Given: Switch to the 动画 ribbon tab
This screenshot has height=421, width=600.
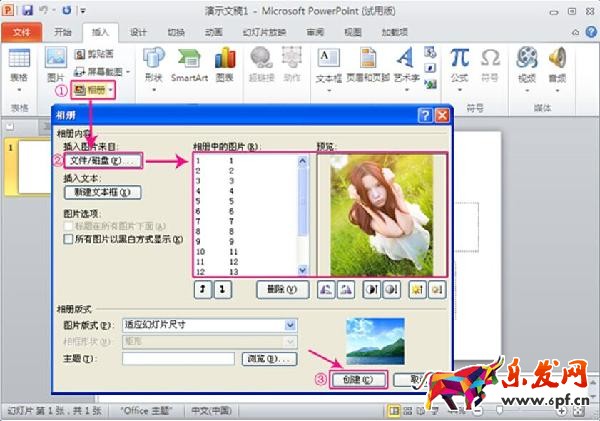Looking at the screenshot, I should point(214,32).
